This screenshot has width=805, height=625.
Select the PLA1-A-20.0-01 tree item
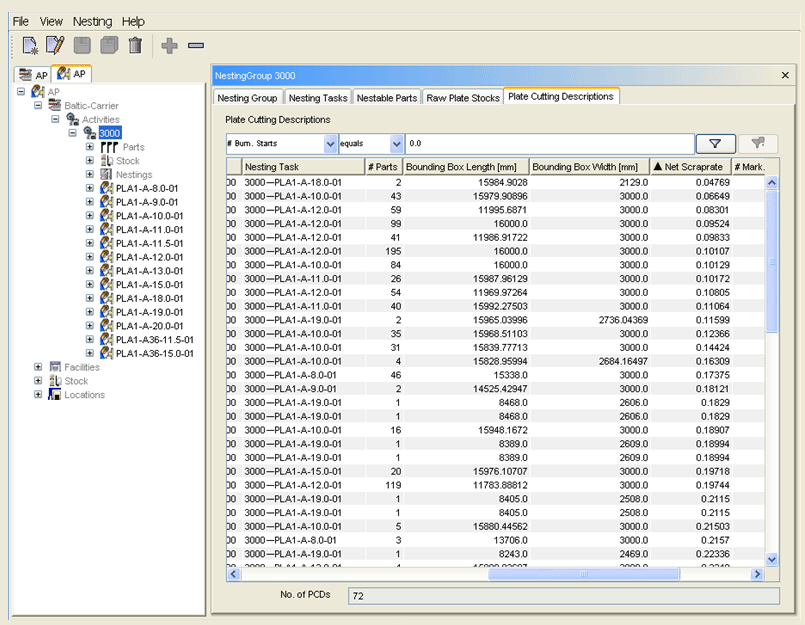point(149,326)
